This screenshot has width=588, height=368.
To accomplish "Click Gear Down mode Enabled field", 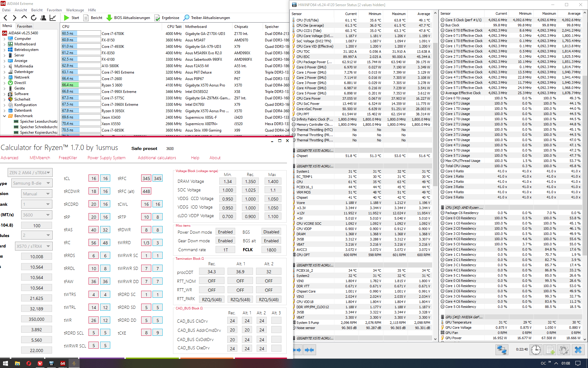I will [x=225, y=241].
